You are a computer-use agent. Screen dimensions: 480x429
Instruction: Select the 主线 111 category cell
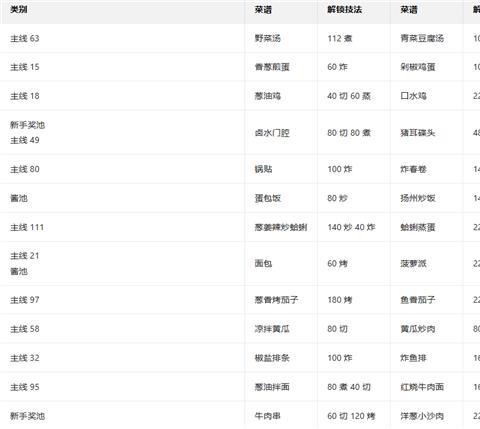(x=122, y=227)
